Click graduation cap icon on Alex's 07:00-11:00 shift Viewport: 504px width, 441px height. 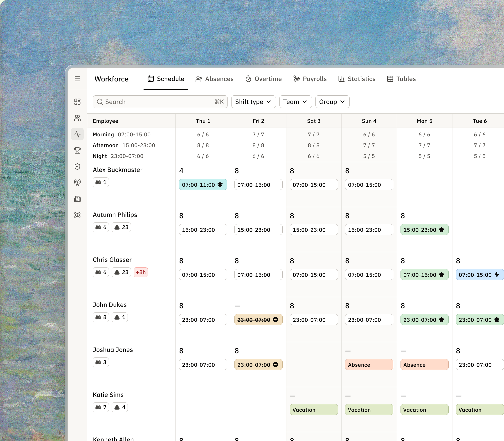pos(220,184)
